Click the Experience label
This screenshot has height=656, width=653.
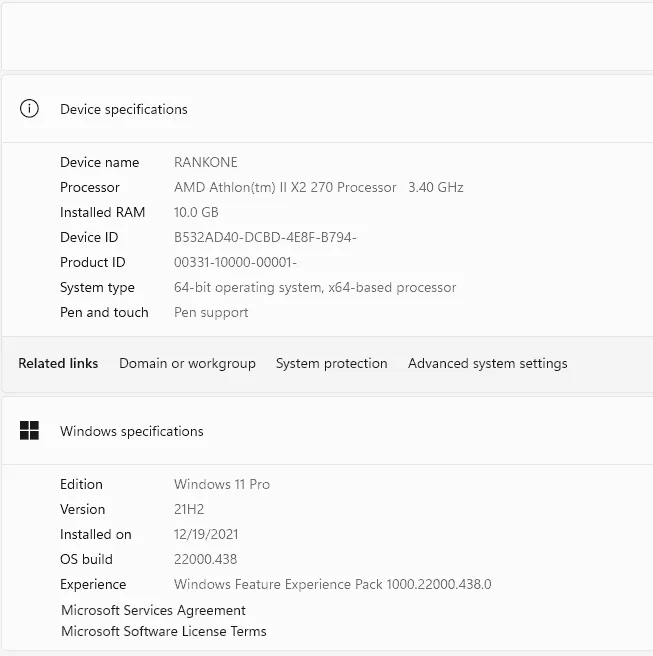93,584
